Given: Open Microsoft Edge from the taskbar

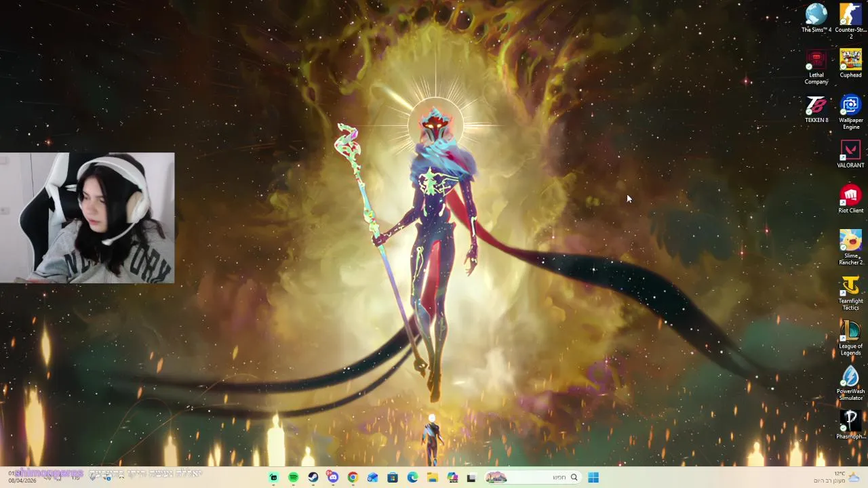Looking at the screenshot, I should tap(412, 478).
